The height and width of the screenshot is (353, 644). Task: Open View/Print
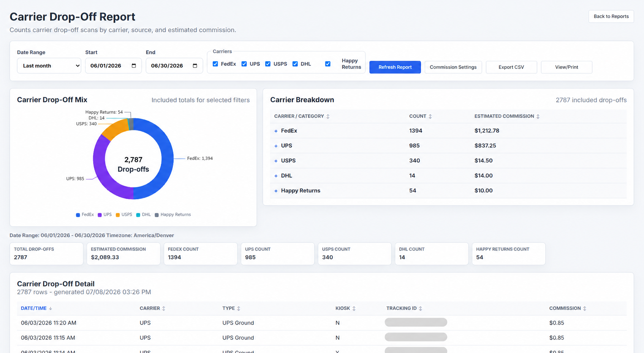point(566,67)
